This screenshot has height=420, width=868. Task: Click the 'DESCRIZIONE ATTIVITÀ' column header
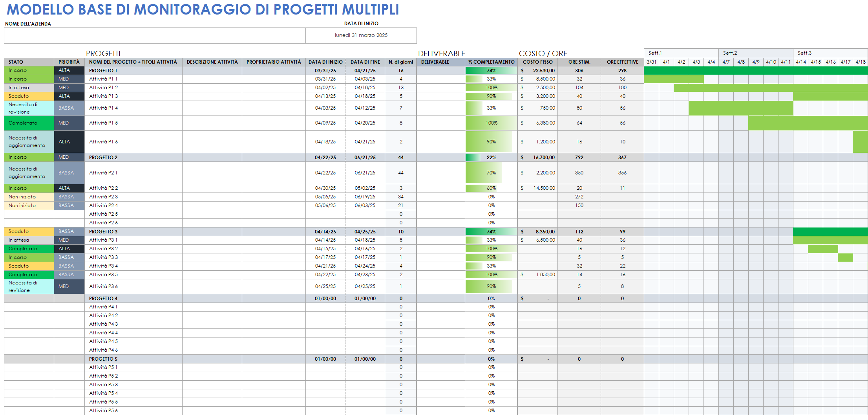[x=212, y=62]
